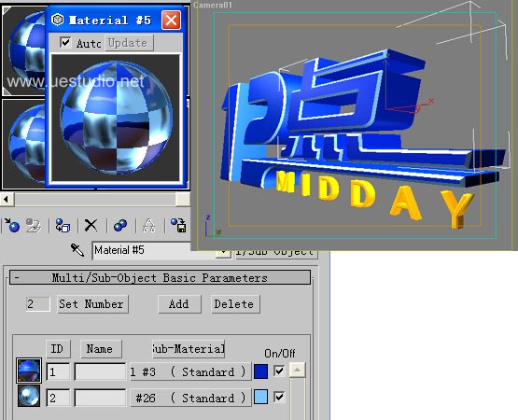Click the ID column header button
Screen dimensions: 518x420
(x=58, y=349)
